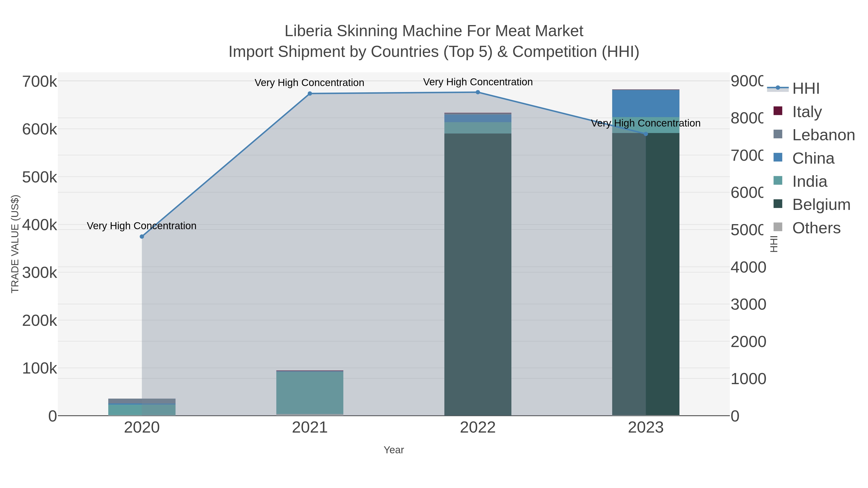Viewport: 868px width, 488px height.
Task: Toggle the Italy legend entry
Action: tap(798, 112)
